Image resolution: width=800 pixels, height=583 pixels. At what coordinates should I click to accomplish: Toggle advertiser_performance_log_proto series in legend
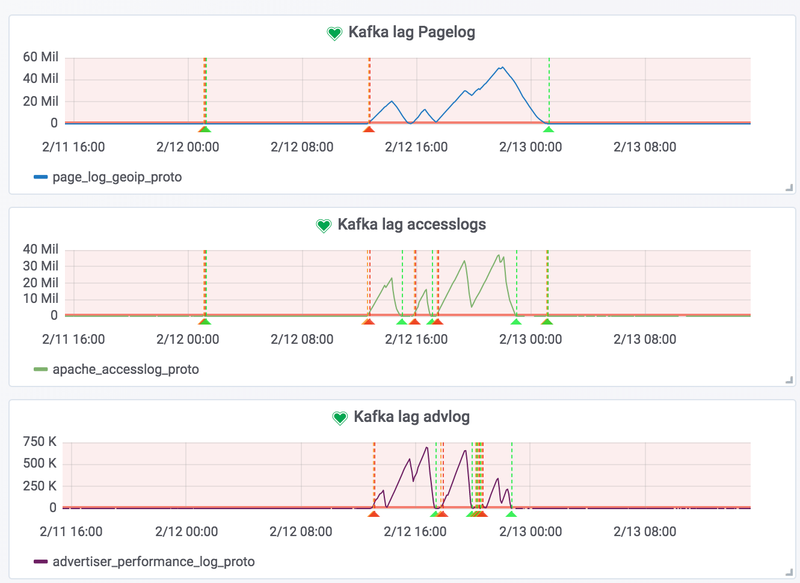pos(153,561)
